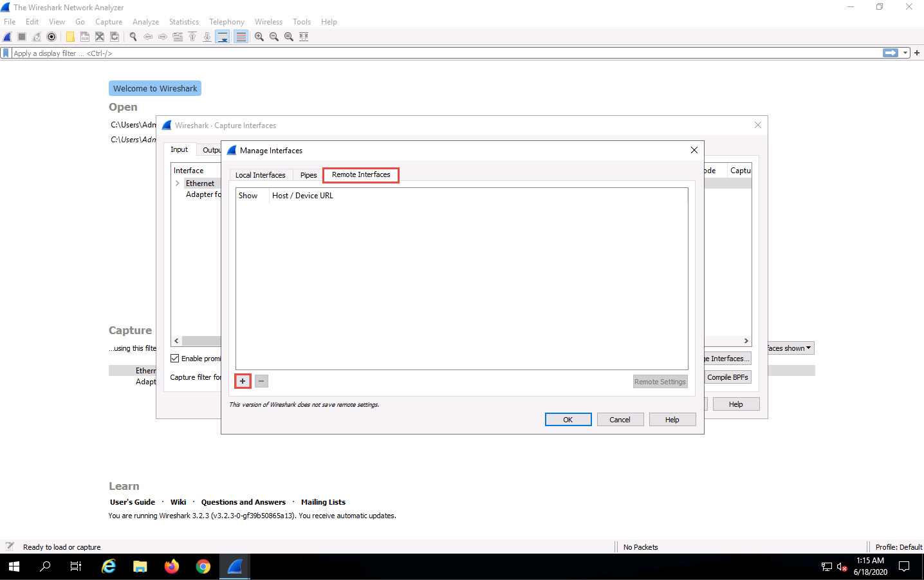924x580 pixels.
Task: Click the horizontal scrollbar right arrow in Capture Interfaces
Action: pos(746,341)
